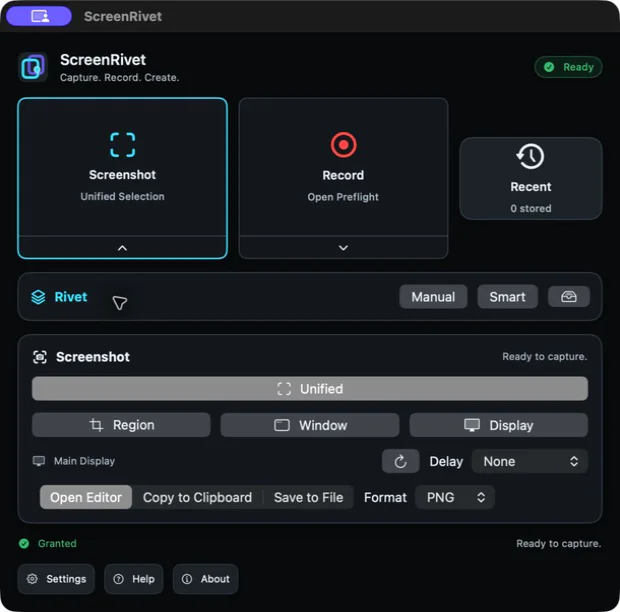
Task: Click the 0 stored text
Action: (531, 208)
